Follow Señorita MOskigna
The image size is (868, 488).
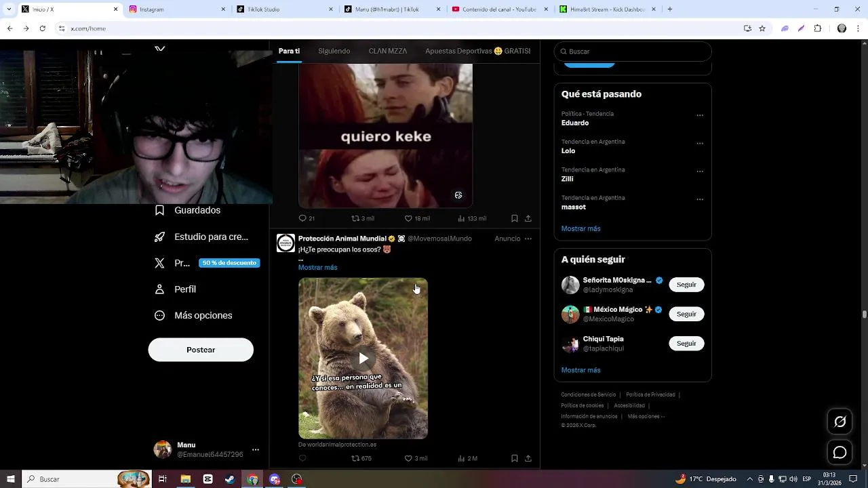[x=686, y=285]
